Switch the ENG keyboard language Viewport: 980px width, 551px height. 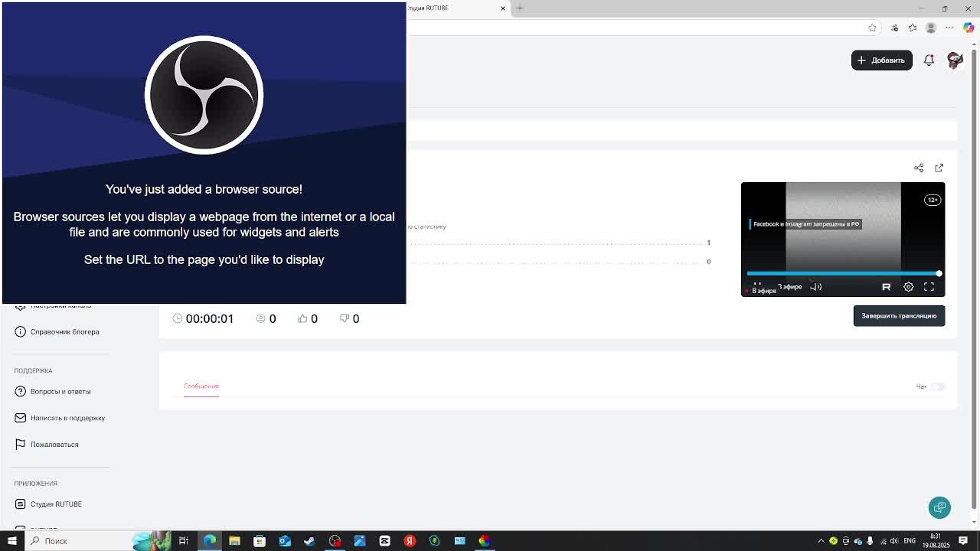pos(910,541)
